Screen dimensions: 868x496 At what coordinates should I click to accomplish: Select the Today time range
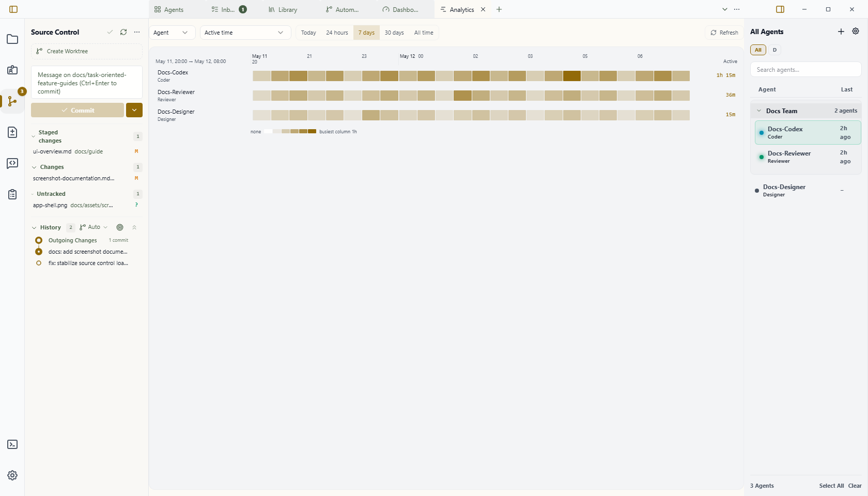point(308,33)
